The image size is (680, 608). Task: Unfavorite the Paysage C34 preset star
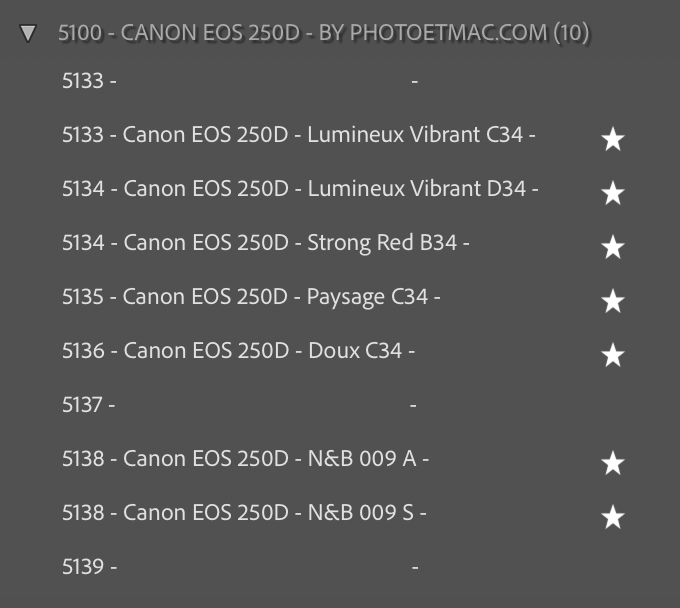(x=613, y=302)
